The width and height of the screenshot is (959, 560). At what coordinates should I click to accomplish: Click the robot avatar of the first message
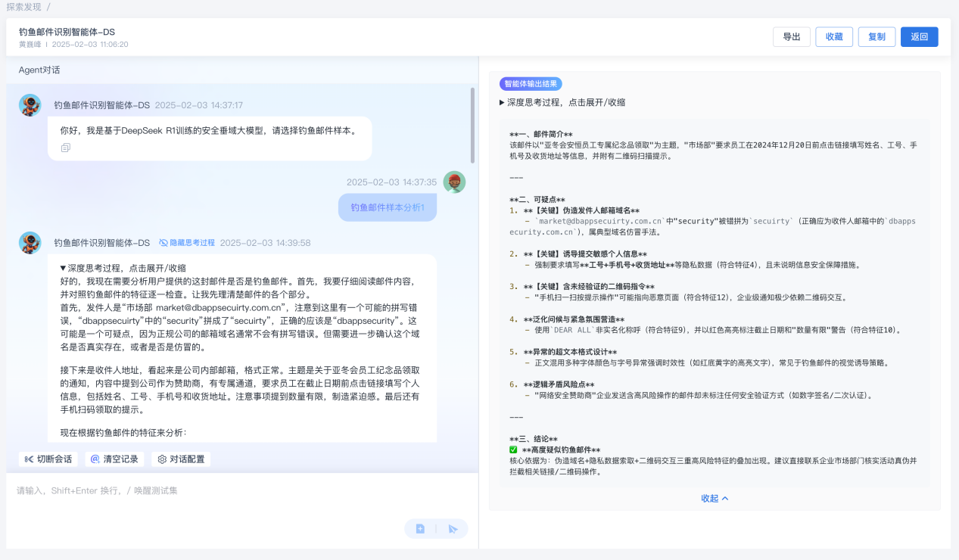[x=30, y=105]
